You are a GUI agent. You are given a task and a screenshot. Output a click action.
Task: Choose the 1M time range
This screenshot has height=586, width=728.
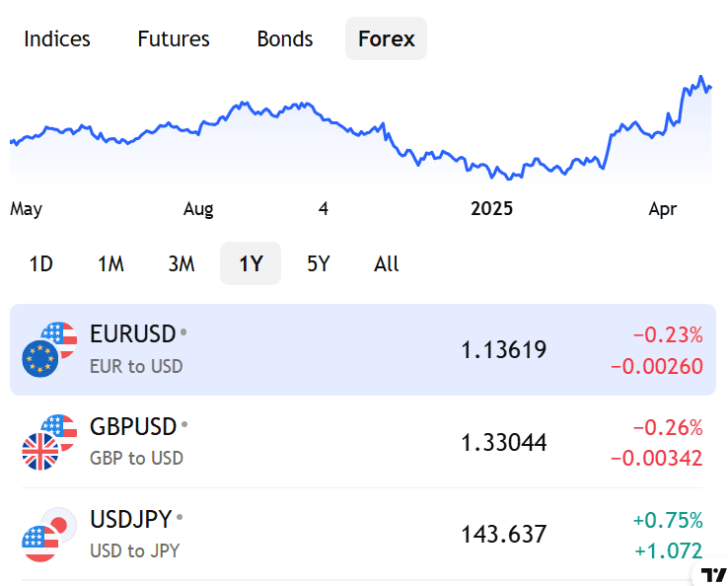pos(110,263)
